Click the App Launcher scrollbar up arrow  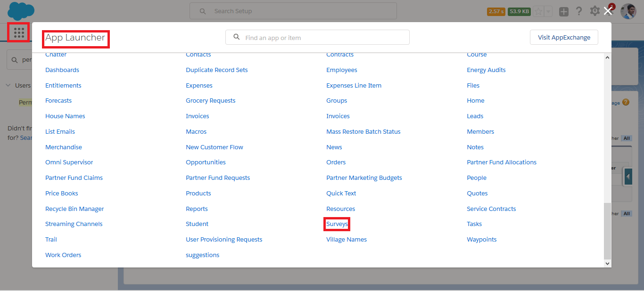[607, 57]
